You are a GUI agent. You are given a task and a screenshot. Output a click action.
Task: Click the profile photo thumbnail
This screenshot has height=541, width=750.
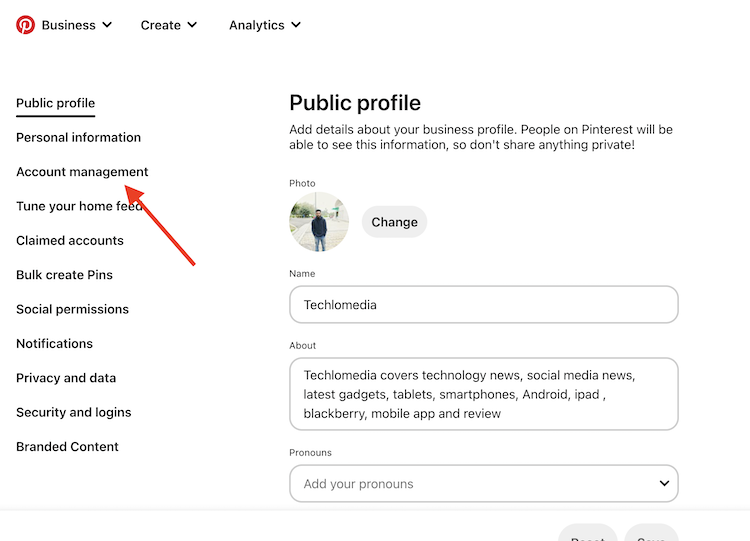(x=319, y=222)
